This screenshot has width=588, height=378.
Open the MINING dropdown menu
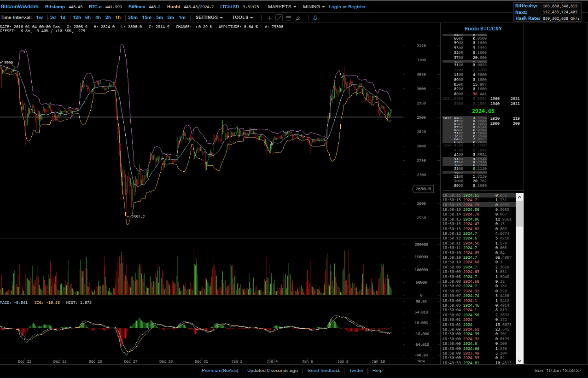coord(314,7)
